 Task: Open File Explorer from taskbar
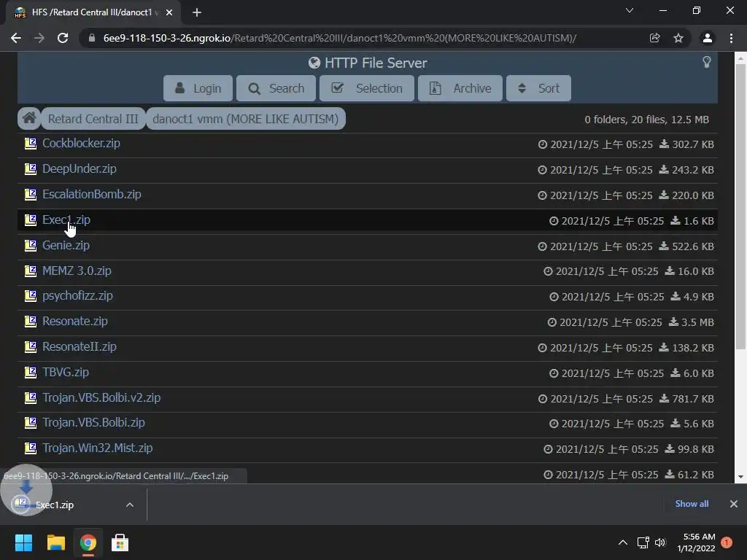pos(55,542)
